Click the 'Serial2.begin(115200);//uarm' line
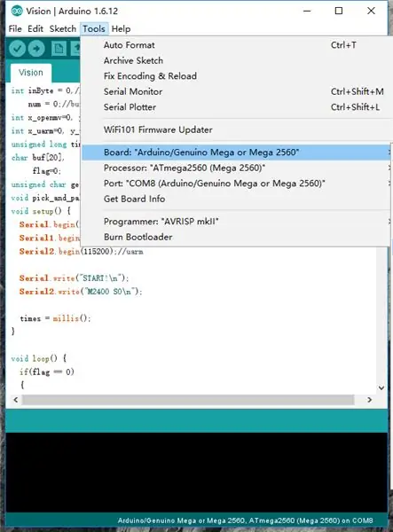393x532 pixels. 81,252
